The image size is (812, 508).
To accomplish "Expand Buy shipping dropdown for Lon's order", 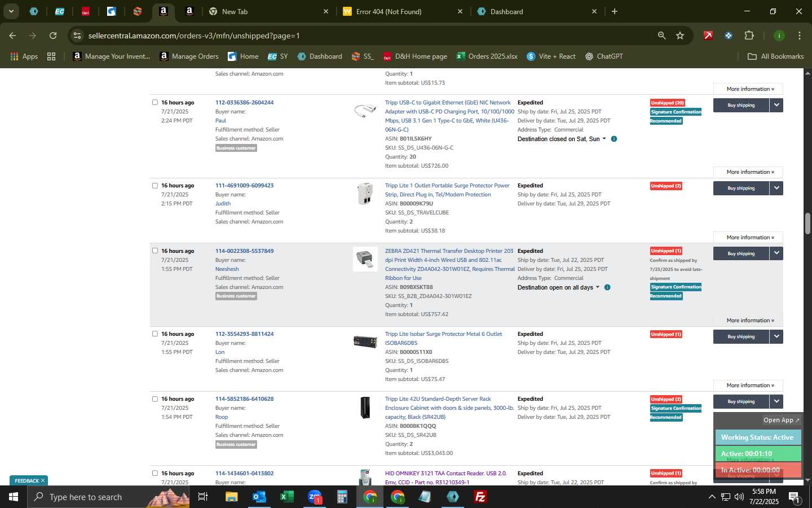I will pos(776,336).
